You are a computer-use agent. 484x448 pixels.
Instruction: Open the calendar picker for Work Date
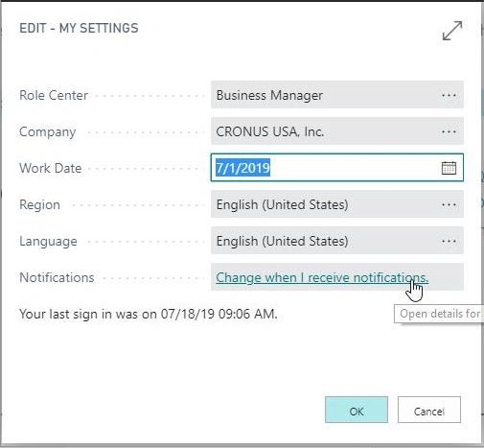coord(449,168)
